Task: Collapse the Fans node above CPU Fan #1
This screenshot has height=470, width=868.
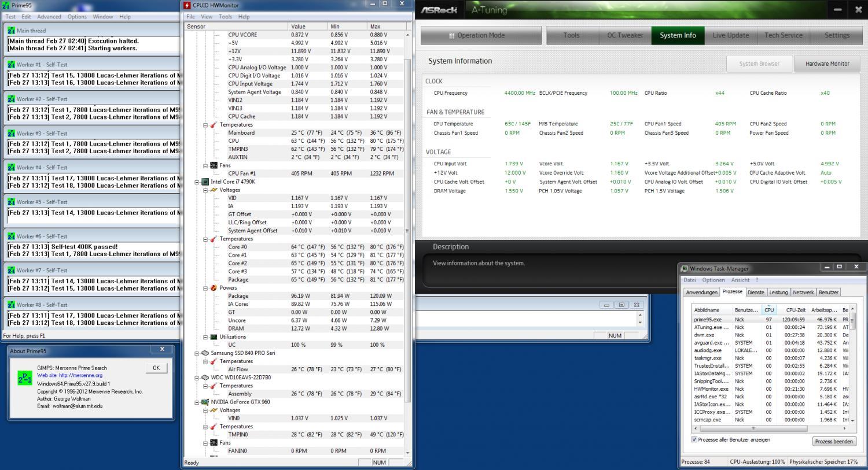Action: [205, 165]
